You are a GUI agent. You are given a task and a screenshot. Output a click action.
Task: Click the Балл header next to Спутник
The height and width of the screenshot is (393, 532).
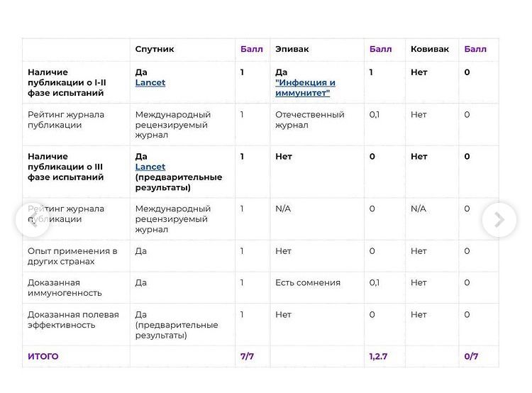[252, 50]
